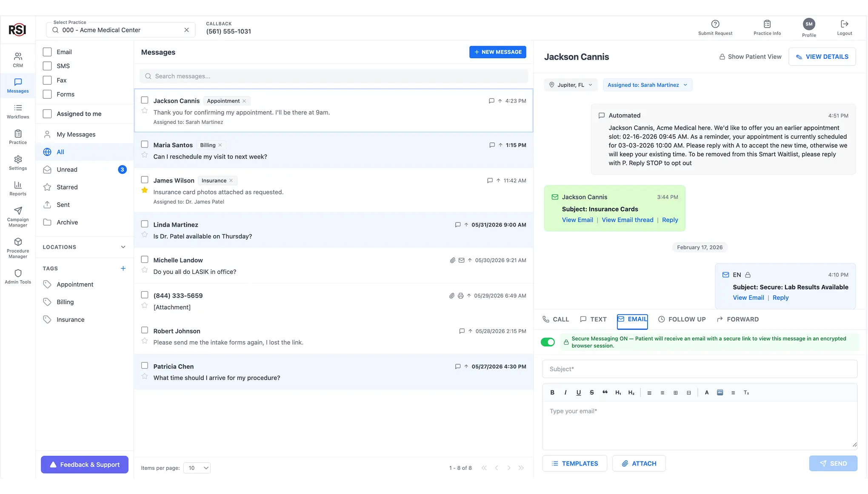Jump to last page of messages
This screenshot has width=868, height=494.
pyautogui.click(x=521, y=468)
